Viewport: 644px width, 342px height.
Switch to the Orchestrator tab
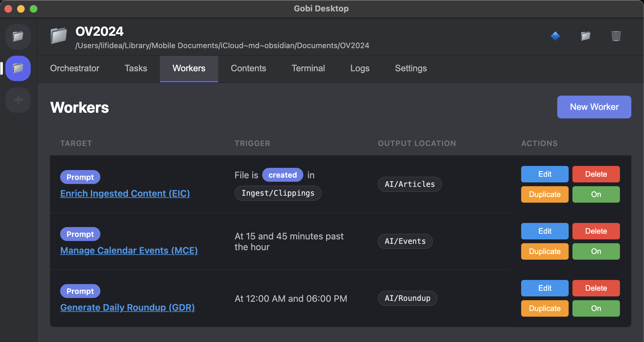[x=75, y=68]
